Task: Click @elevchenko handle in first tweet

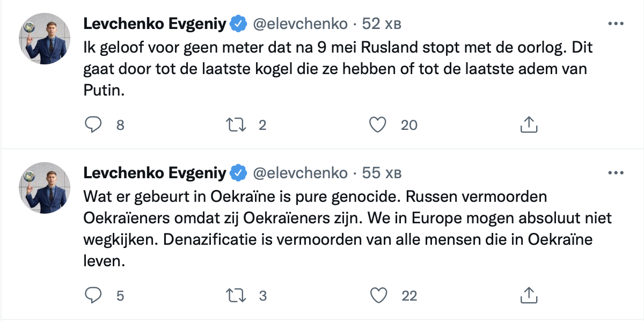Action: coord(300,24)
